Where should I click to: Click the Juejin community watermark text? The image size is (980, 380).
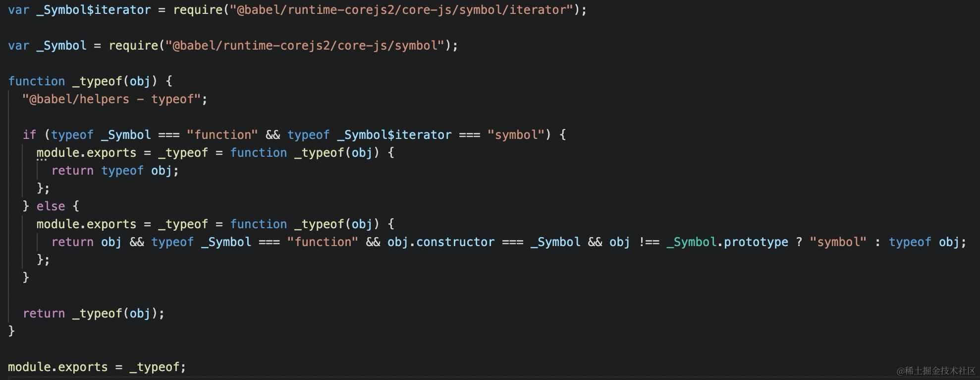coord(936,371)
